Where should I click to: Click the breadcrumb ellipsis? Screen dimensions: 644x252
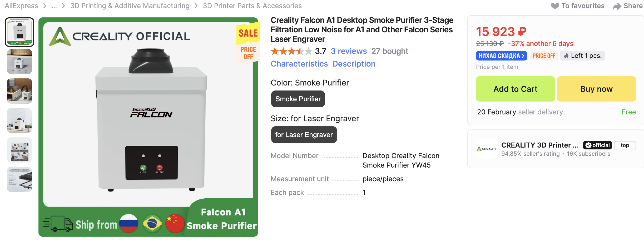[54, 6]
